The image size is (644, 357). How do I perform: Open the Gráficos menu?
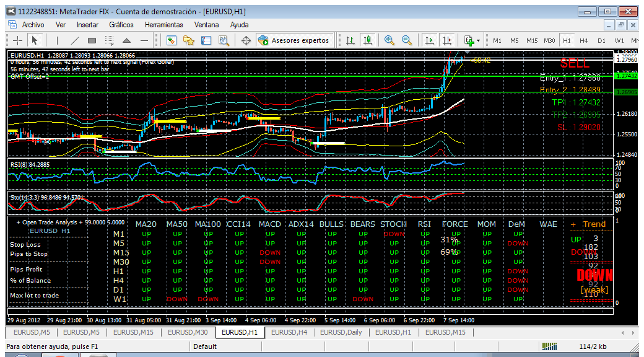(x=121, y=25)
